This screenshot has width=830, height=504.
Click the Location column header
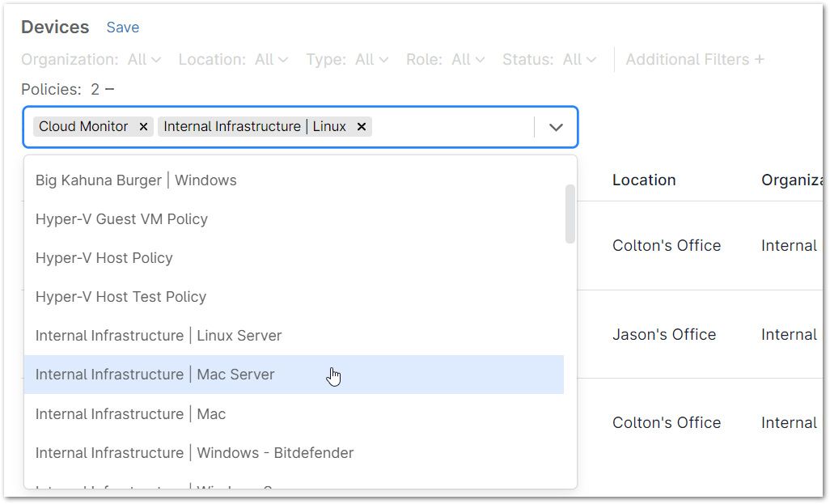pyautogui.click(x=644, y=180)
